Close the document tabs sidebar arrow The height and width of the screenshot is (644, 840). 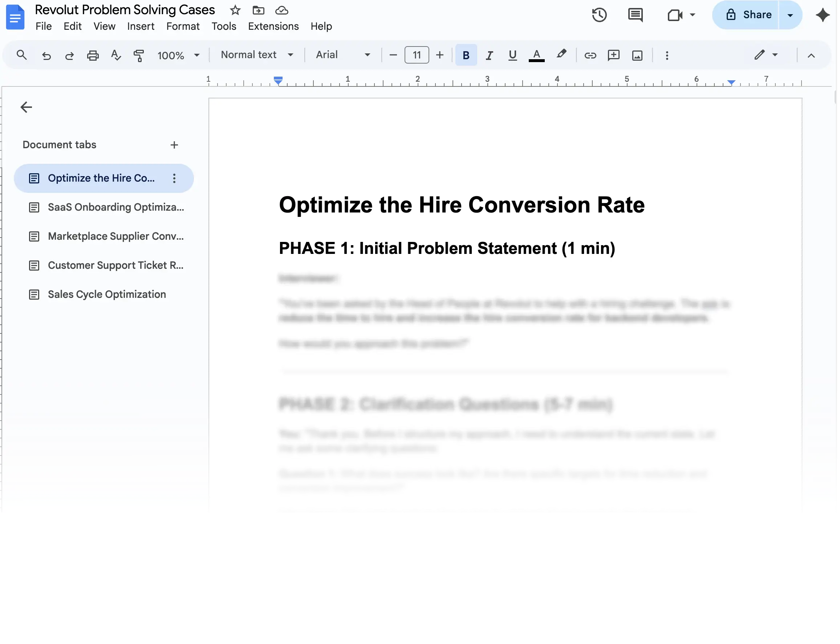tap(26, 108)
